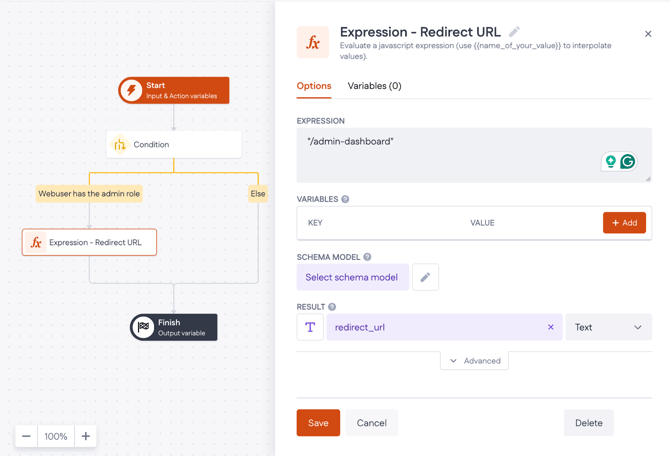This screenshot has height=456, width=670.
Task: Clear the redirect_url result value
Action: (x=550, y=327)
